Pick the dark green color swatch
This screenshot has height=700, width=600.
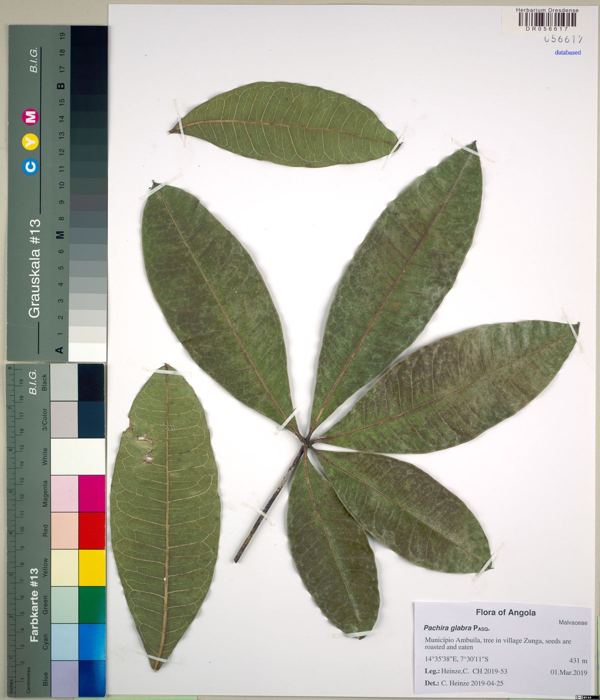coord(91,605)
